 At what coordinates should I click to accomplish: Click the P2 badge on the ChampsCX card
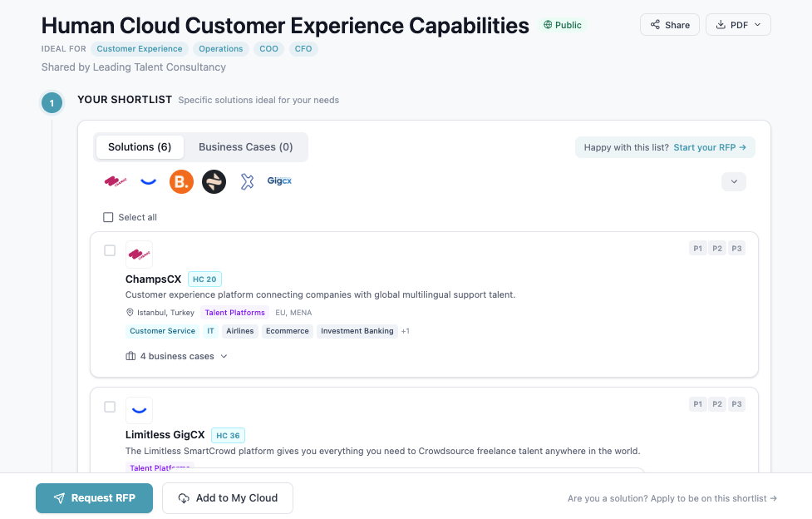coord(717,249)
